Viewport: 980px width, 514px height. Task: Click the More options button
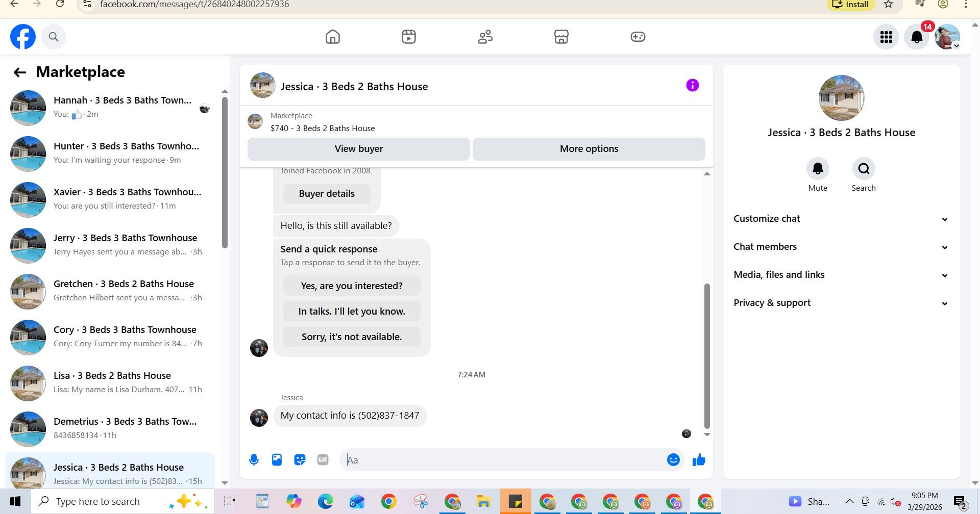(589, 149)
